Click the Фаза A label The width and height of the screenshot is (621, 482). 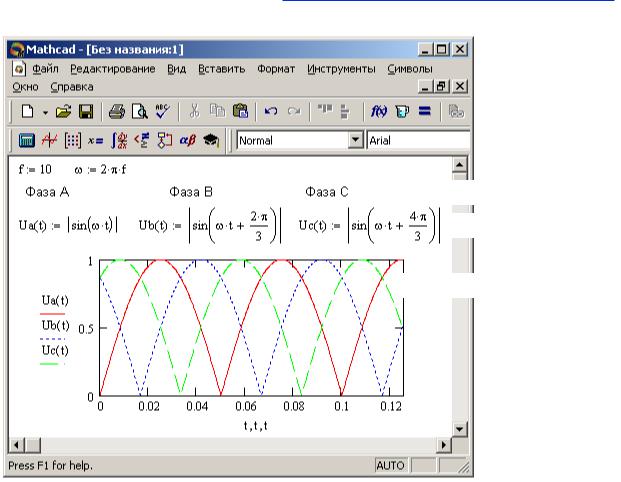[47, 192]
